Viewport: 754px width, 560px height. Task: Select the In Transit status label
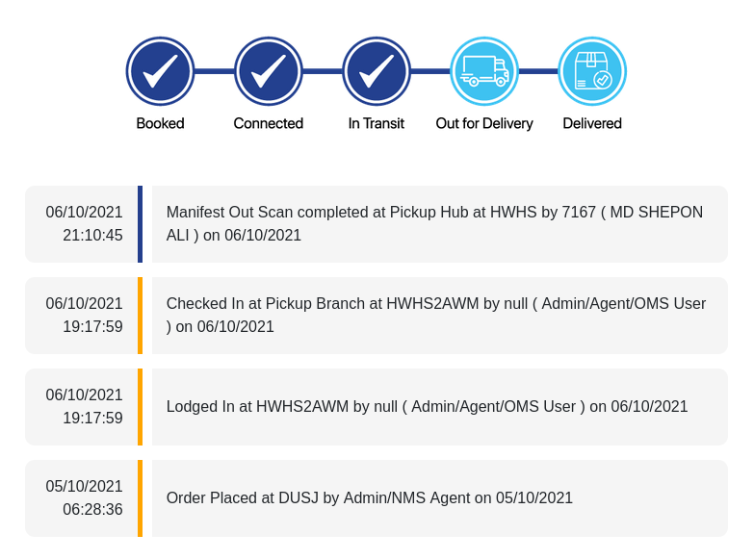(x=377, y=123)
